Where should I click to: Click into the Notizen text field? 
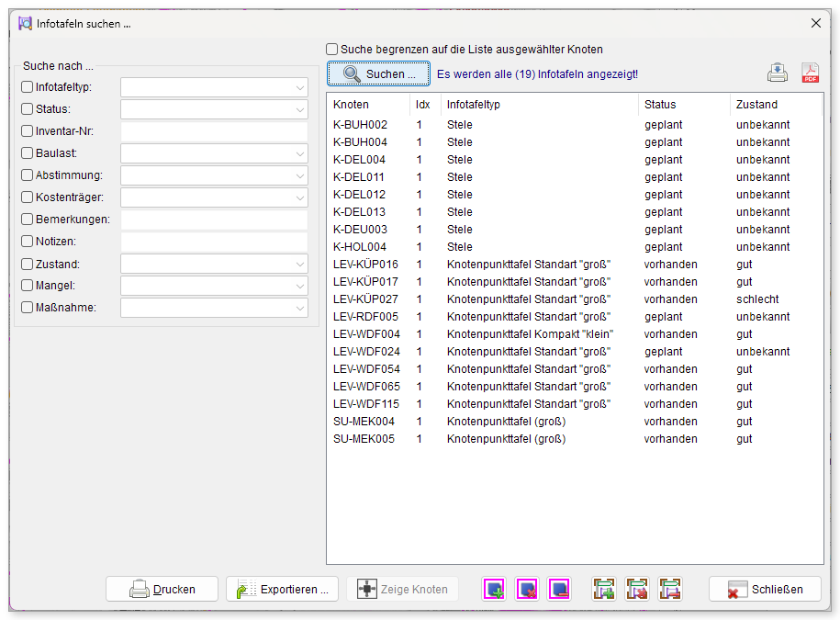coord(214,242)
